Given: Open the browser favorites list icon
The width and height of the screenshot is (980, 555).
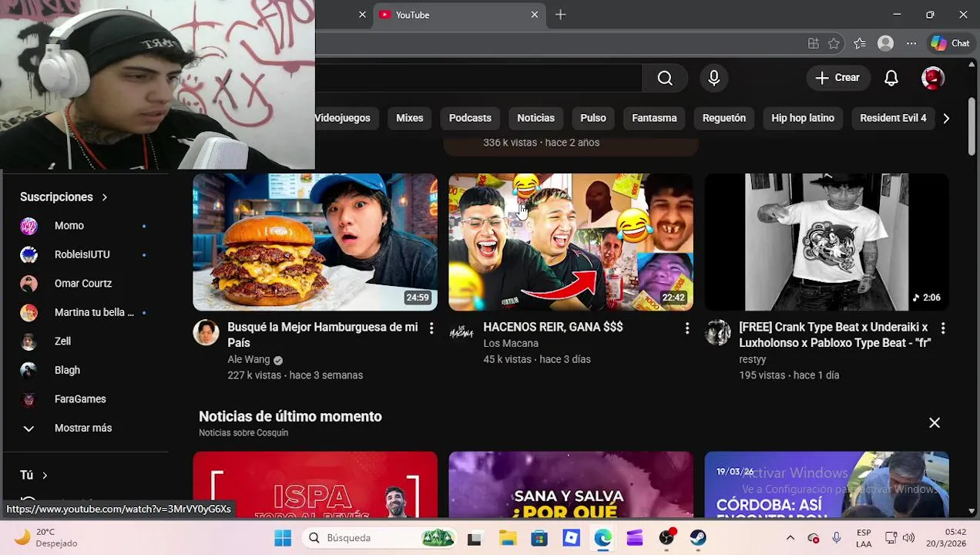Looking at the screenshot, I should [x=860, y=44].
